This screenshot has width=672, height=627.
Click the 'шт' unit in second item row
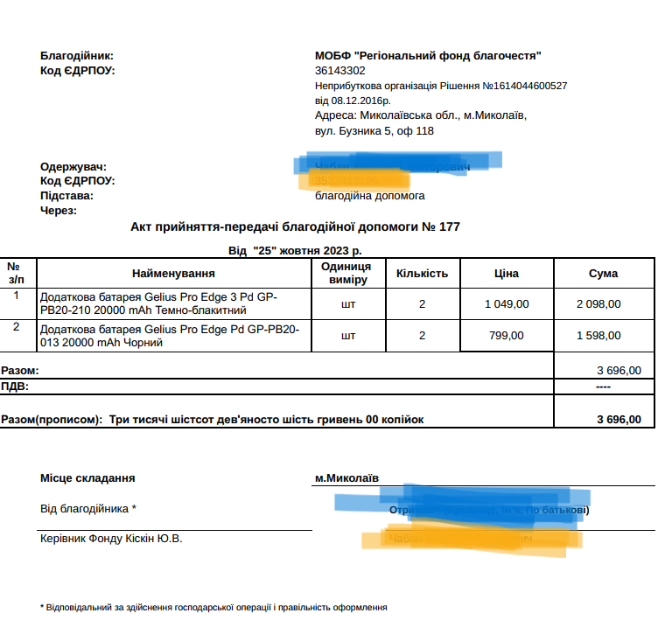pos(348,336)
